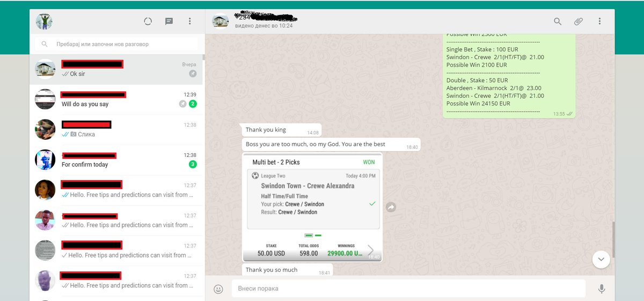Record a voice message with microphone

point(602,289)
